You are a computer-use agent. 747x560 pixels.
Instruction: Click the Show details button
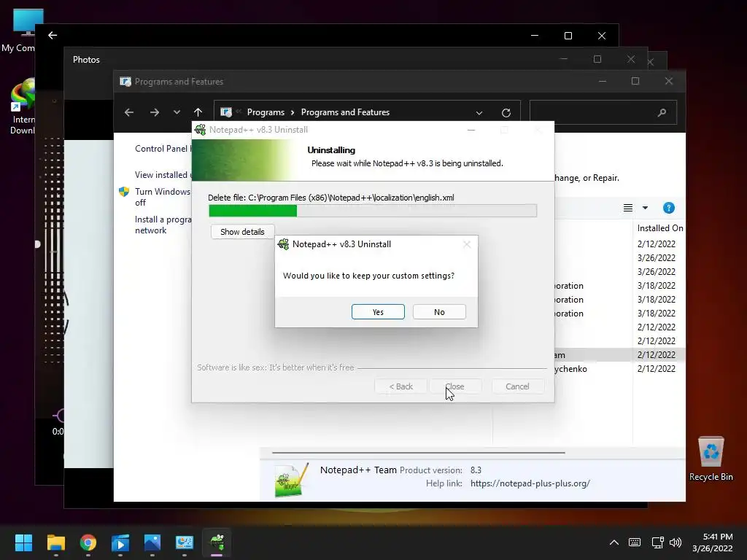pos(242,232)
